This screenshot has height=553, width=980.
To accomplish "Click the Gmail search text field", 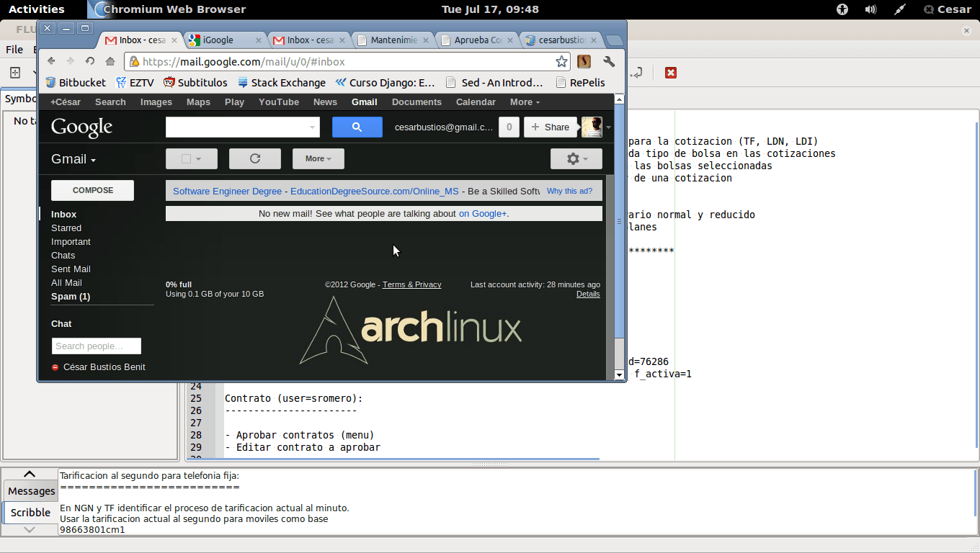I will pos(242,127).
